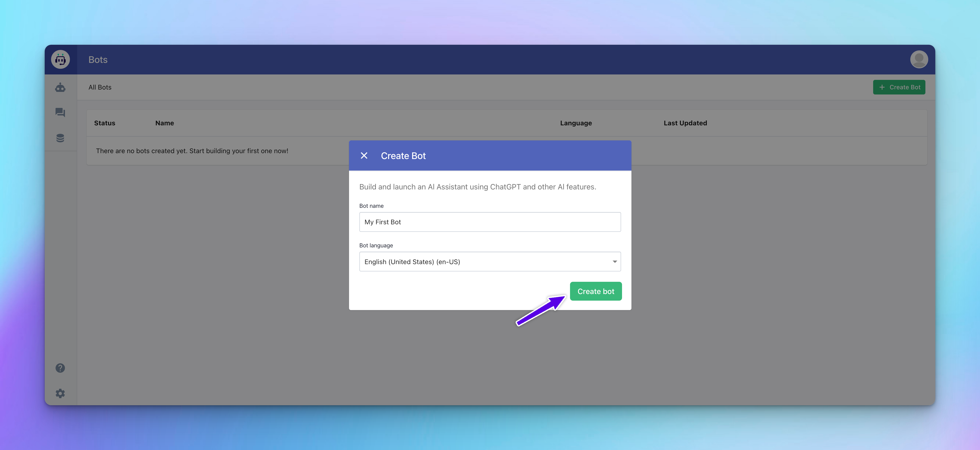The width and height of the screenshot is (980, 450).
Task: Click the Create bot green button
Action: pyautogui.click(x=595, y=291)
